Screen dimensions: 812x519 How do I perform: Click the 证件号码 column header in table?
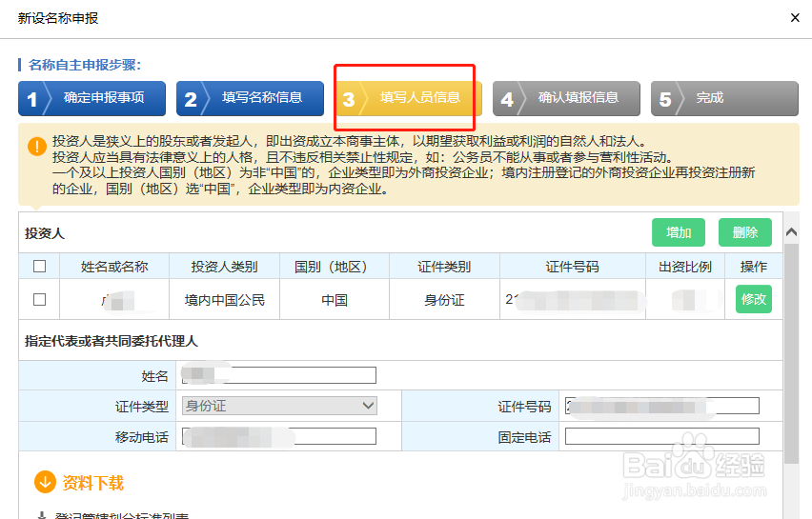point(572,267)
